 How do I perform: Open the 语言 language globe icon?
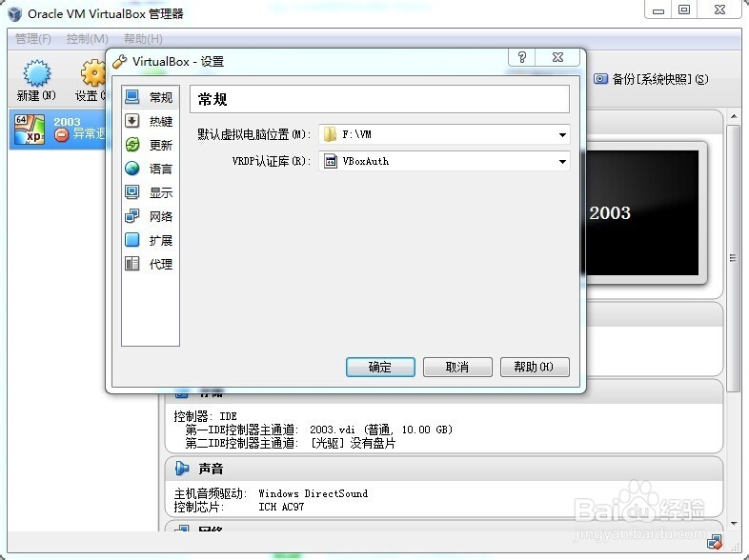(132, 169)
